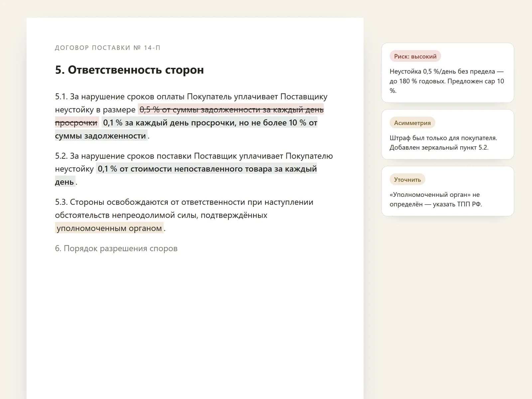Click comment line «Добавлен зеркальный пункт 5.2.»
532x399 pixels.
coord(439,147)
